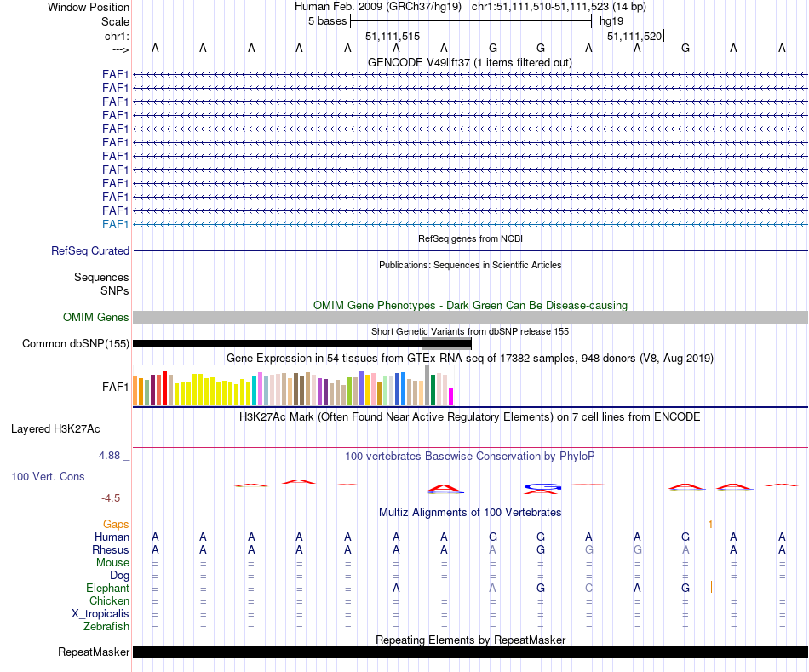Image resolution: width=809 pixels, height=672 pixels.
Task: Click the lime green GTEx expression bar
Action: coord(349,391)
